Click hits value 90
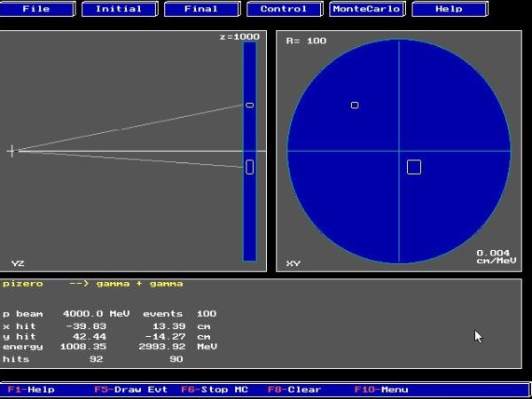This screenshot has width=532, height=399. click(x=176, y=359)
